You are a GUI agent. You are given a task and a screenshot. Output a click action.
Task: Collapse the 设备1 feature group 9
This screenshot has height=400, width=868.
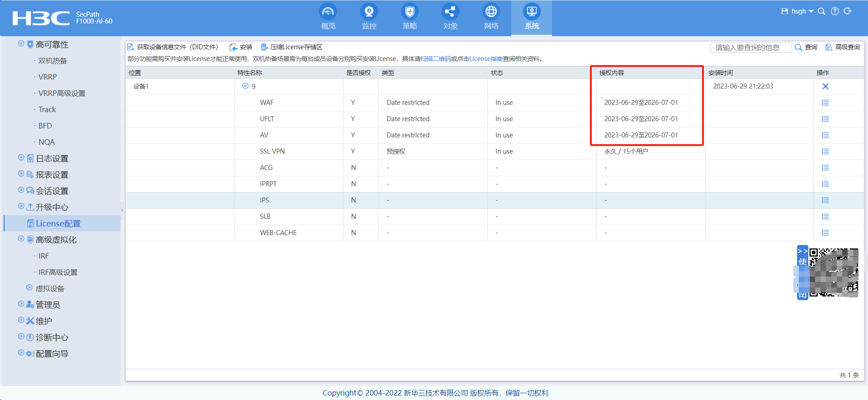(245, 86)
